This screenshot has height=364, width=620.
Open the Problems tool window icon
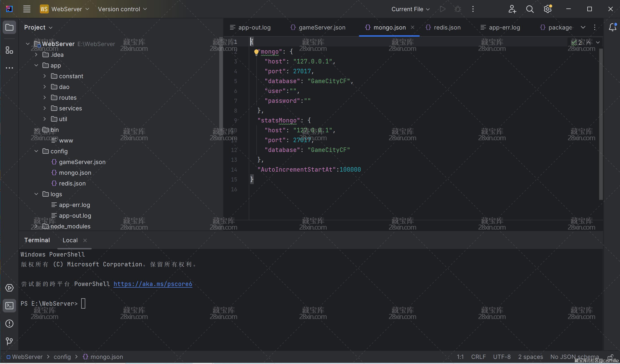[9, 324]
